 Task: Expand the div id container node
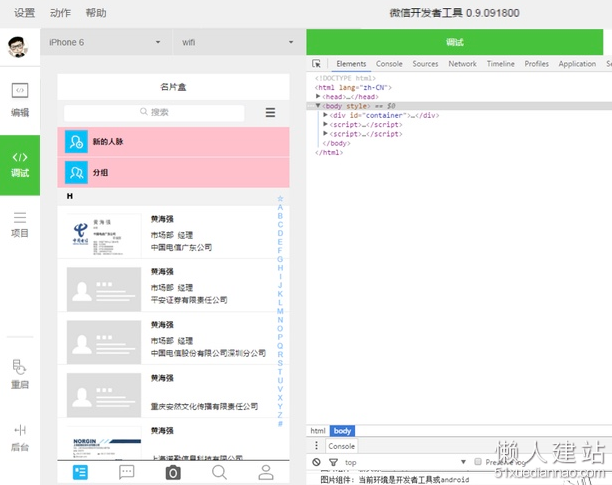[325, 115]
